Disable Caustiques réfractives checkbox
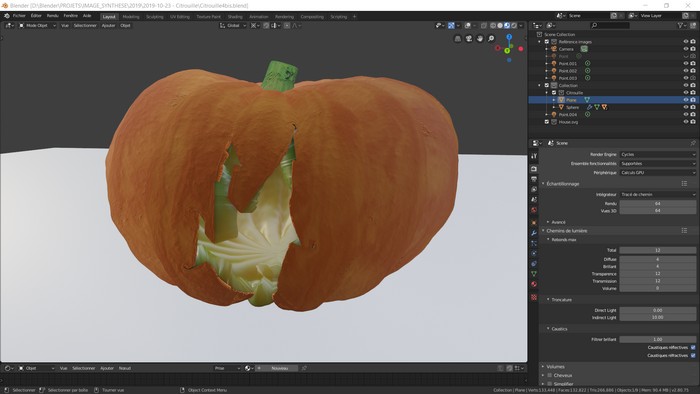Screen dimensions: 700x394 point(693,356)
